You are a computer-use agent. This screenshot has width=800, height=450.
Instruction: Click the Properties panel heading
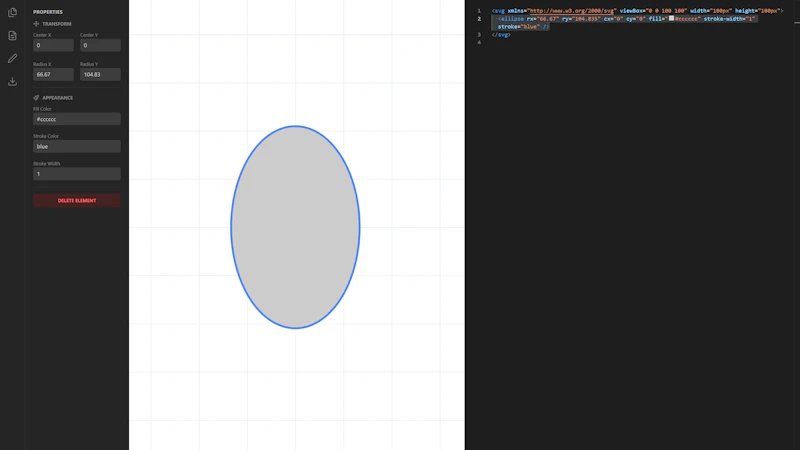(x=48, y=12)
